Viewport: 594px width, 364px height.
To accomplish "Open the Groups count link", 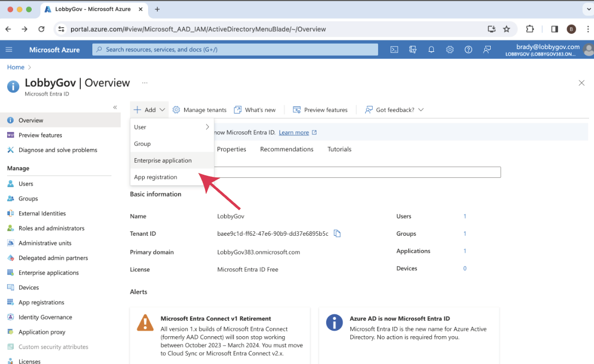I will 465,234.
